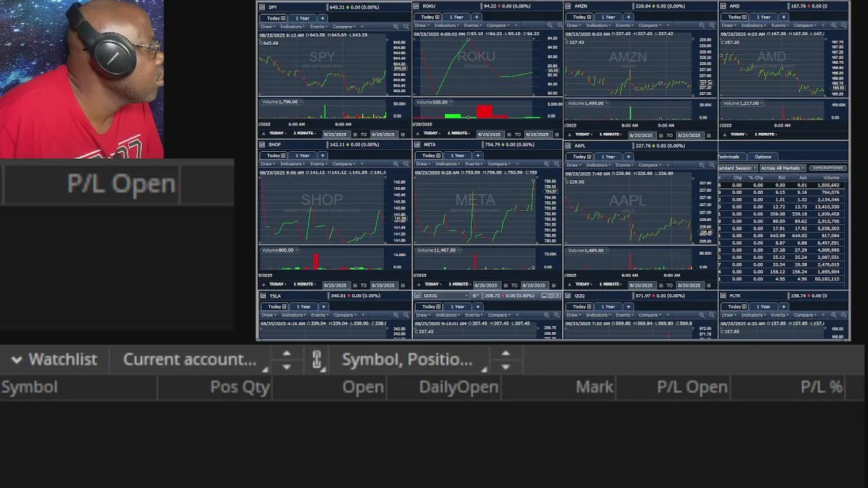Switch to 1 Year tab on AAPL
The height and width of the screenshot is (488, 868).
tap(608, 157)
